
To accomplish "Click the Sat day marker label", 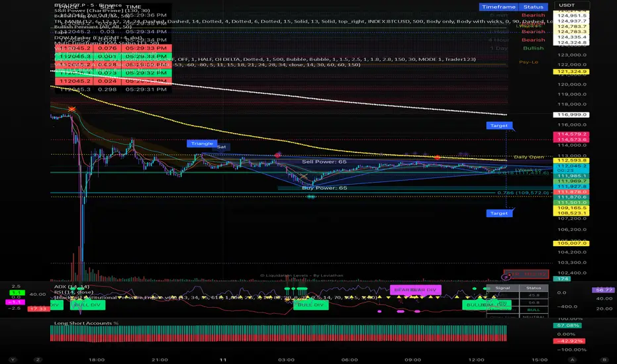I will (x=222, y=147).
